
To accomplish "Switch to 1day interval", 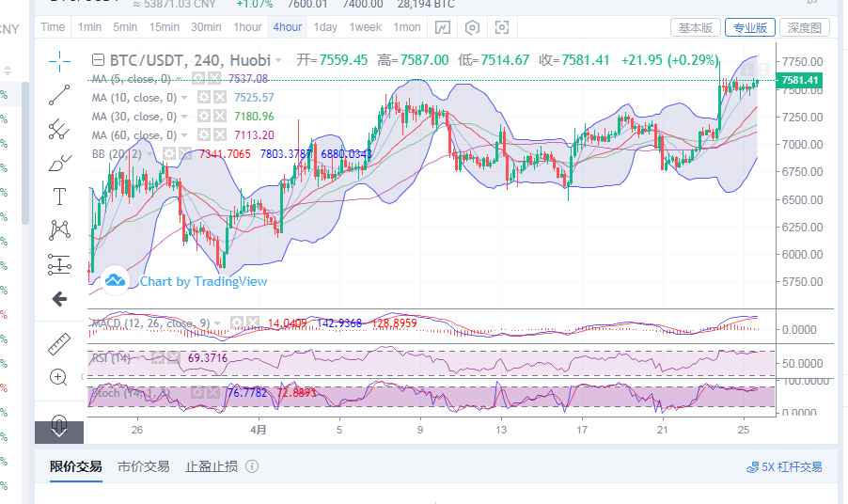I will point(325,27).
